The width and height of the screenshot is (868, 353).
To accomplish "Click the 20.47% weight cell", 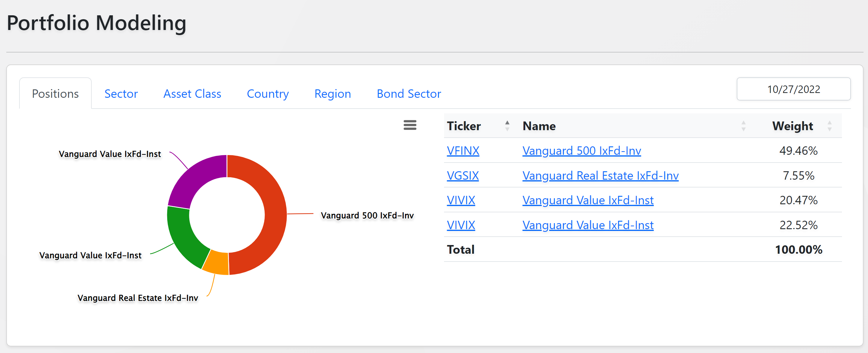I will (x=798, y=200).
